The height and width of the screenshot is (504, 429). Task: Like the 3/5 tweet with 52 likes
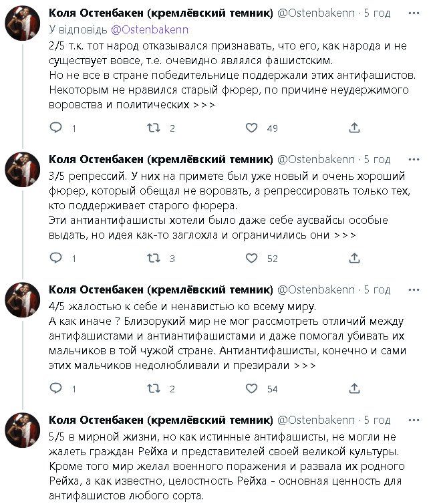(x=252, y=258)
